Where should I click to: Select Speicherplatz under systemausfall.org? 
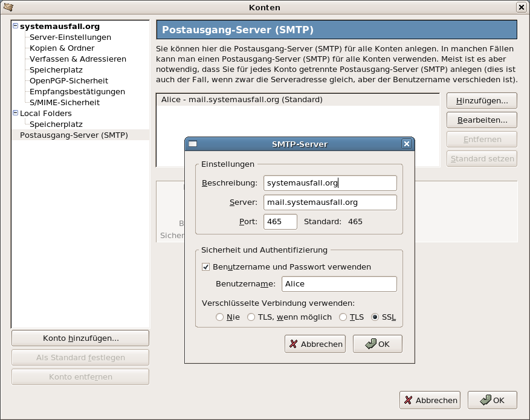[56, 70]
